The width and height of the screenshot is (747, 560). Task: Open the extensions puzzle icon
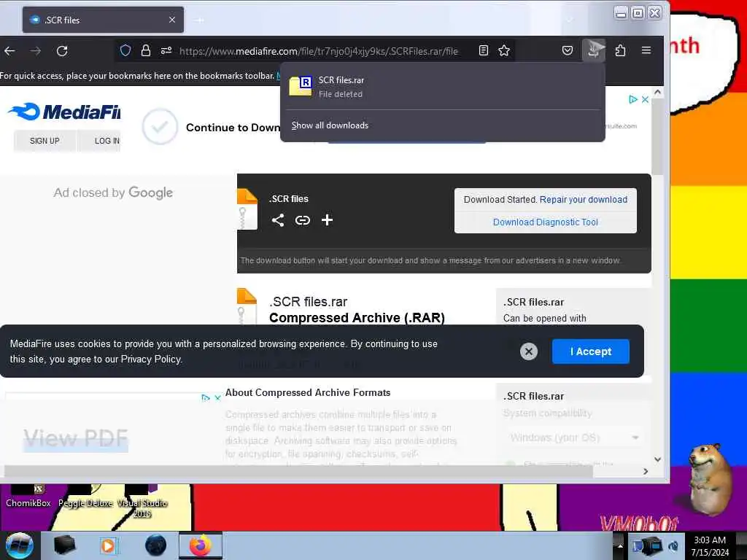point(620,50)
